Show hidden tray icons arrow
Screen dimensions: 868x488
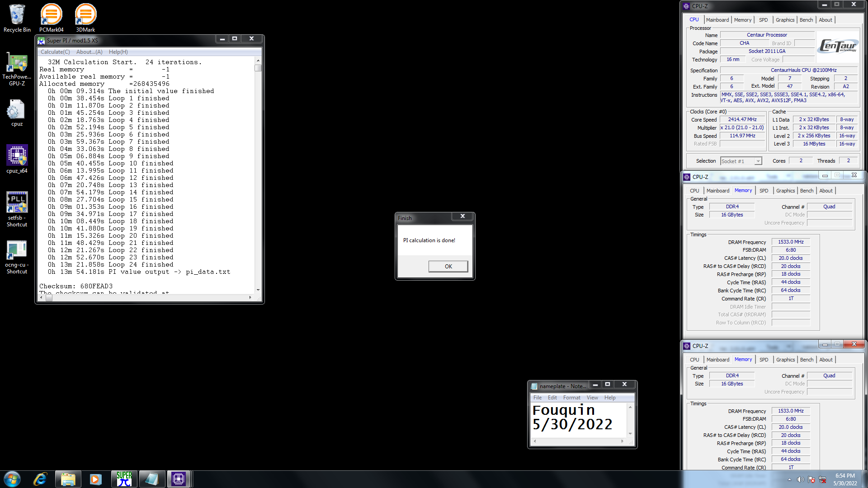(789, 479)
